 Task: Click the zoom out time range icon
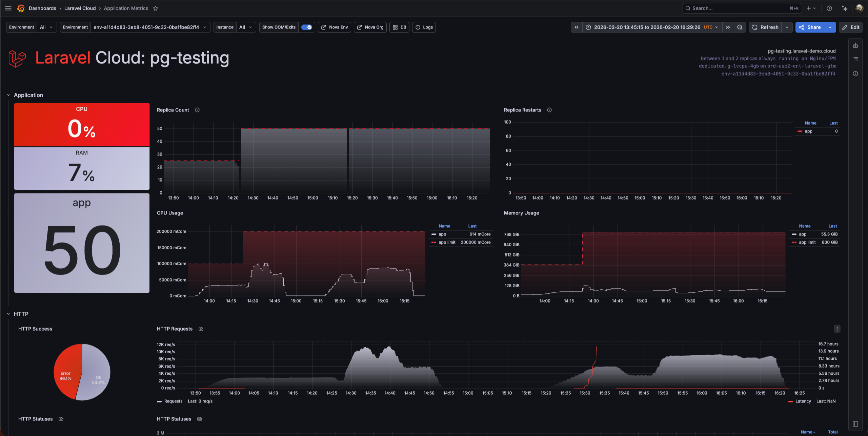tap(740, 27)
